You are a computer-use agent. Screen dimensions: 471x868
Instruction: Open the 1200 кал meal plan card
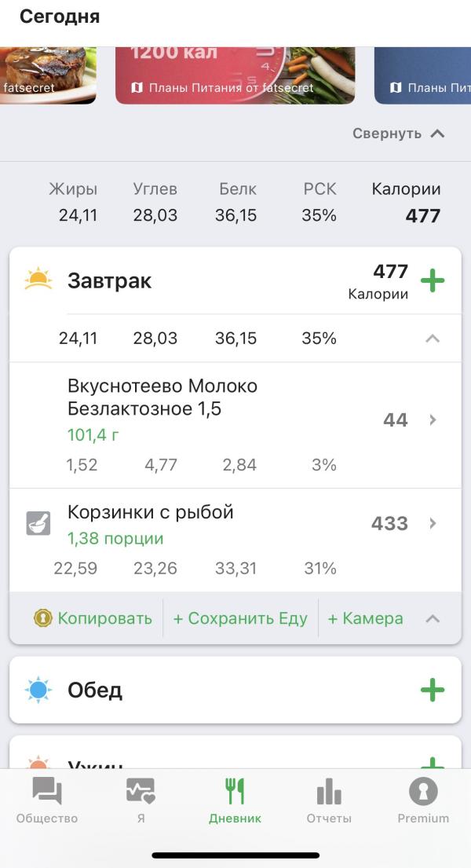point(235,75)
